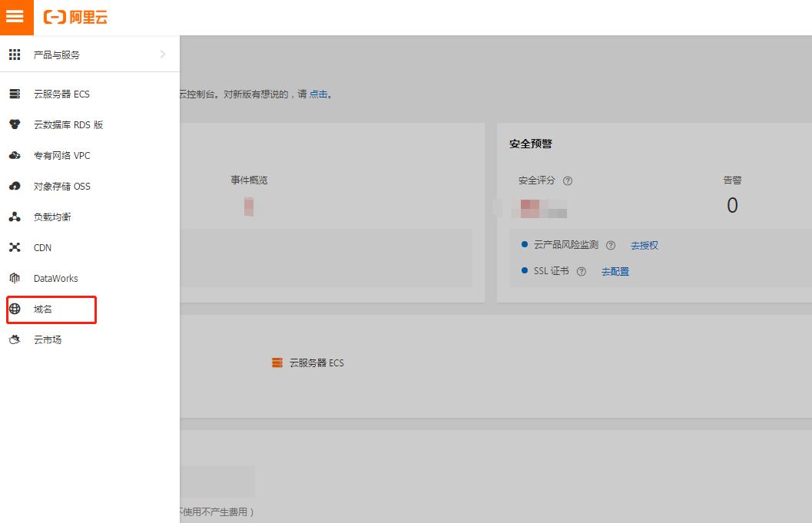Click the Alibaba Cloud logo
The image size is (812, 523).
[75, 17]
